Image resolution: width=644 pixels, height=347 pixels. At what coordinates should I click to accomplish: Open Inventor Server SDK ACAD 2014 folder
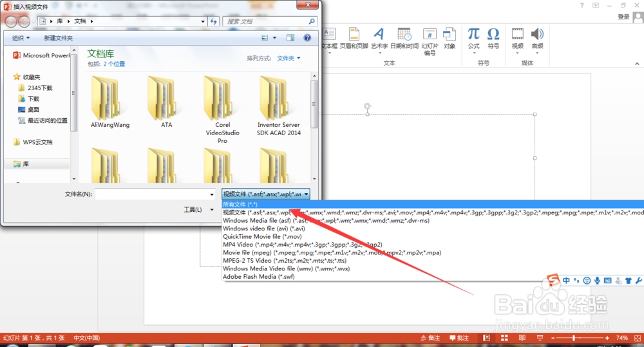[x=278, y=106]
